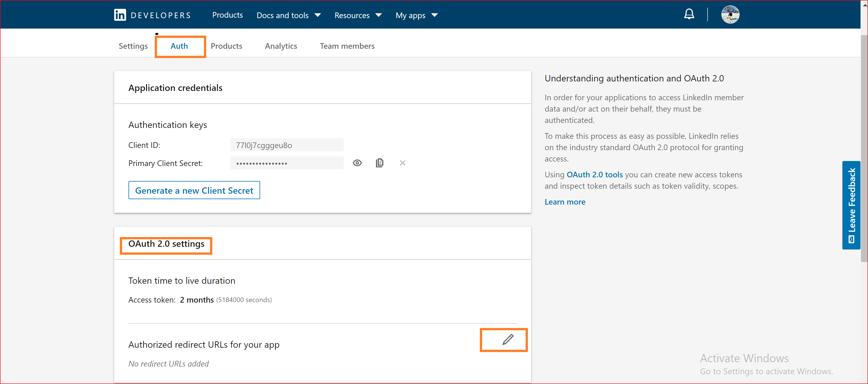
Task: Switch to the Analytics tab
Action: point(281,46)
